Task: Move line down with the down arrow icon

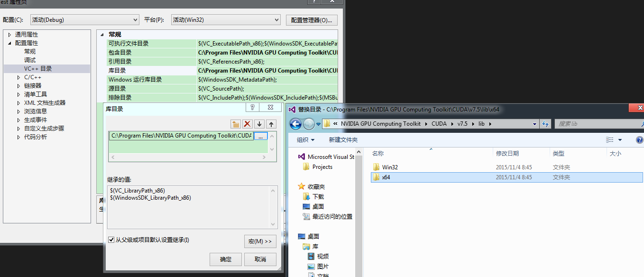Action: [259, 124]
